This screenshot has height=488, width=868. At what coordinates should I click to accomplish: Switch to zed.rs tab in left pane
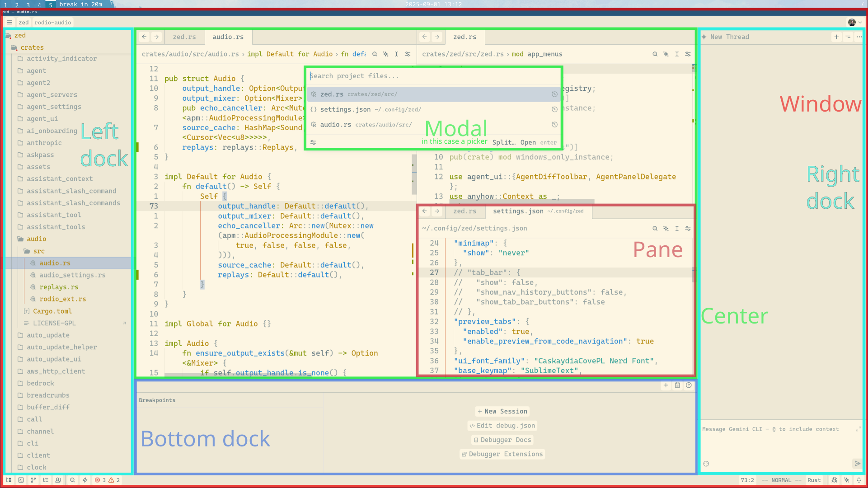click(184, 37)
